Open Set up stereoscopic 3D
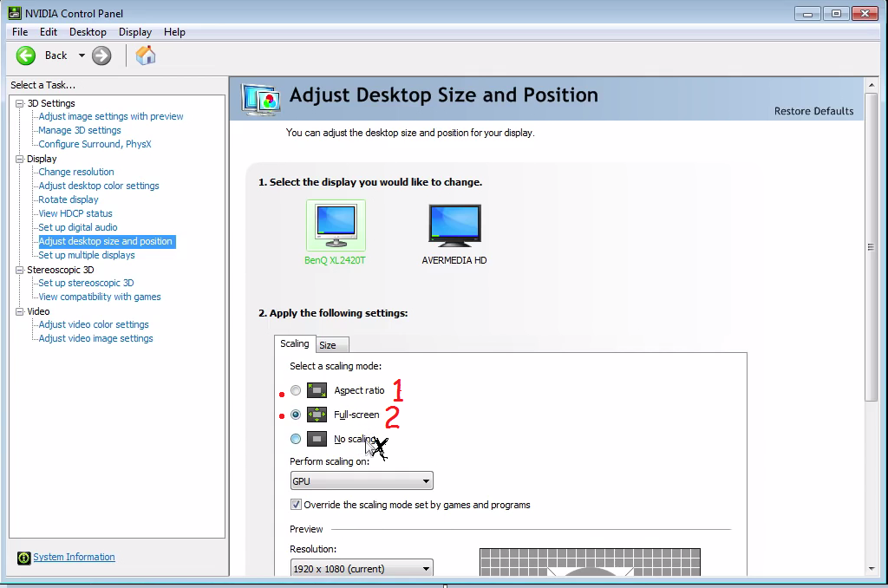888x588 pixels. 86,283
